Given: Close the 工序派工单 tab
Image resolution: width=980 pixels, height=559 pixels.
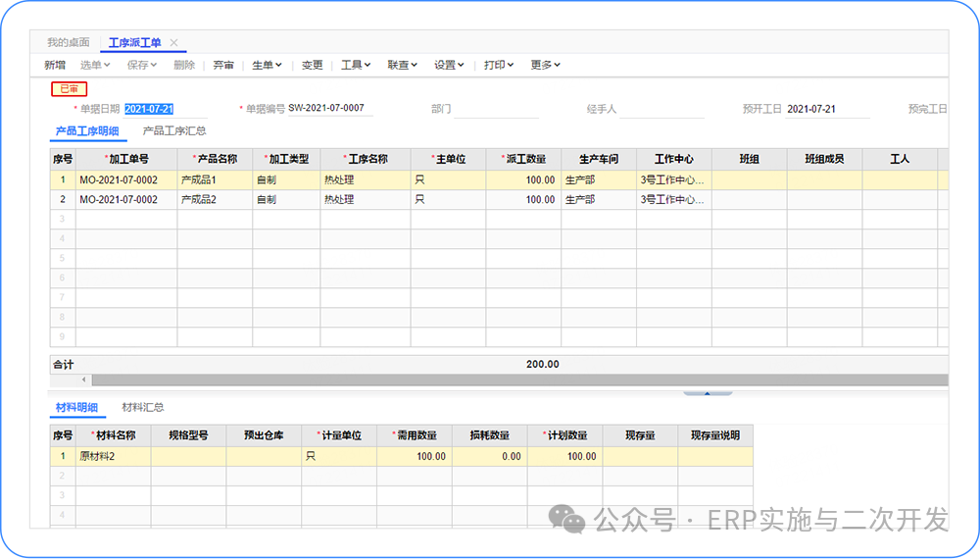Looking at the screenshot, I should coord(173,43).
